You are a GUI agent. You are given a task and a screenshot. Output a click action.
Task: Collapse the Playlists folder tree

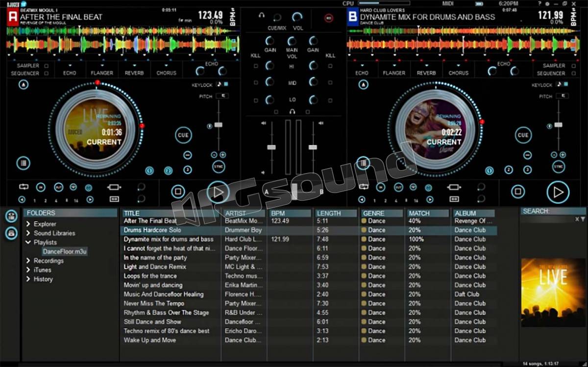tap(28, 243)
